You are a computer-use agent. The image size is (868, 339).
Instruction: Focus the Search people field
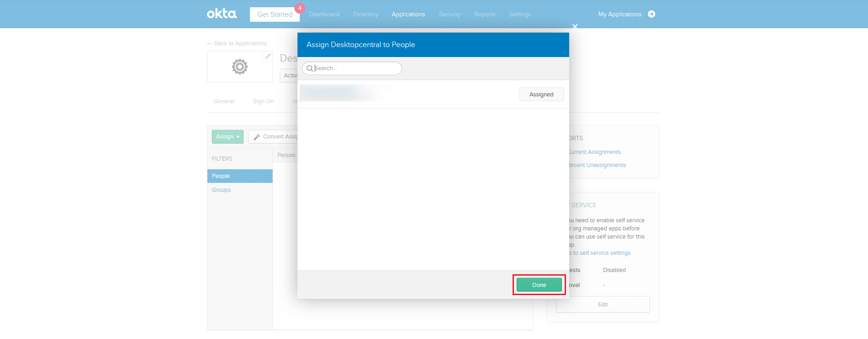tap(352, 68)
